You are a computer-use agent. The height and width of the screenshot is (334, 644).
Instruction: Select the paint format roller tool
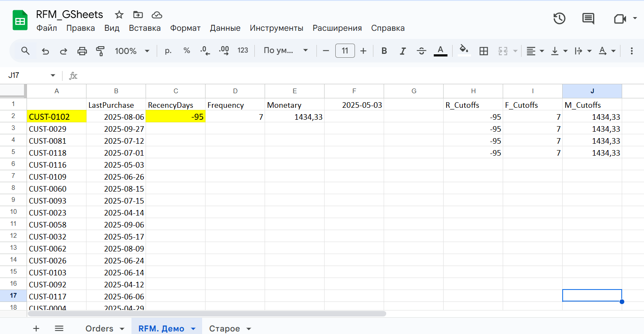point(100,51)
